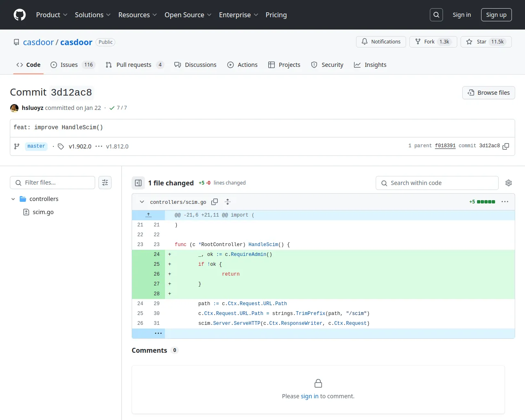Select scim.go in file tree
The height and width of the screenshot is (420, 525).
43,212
